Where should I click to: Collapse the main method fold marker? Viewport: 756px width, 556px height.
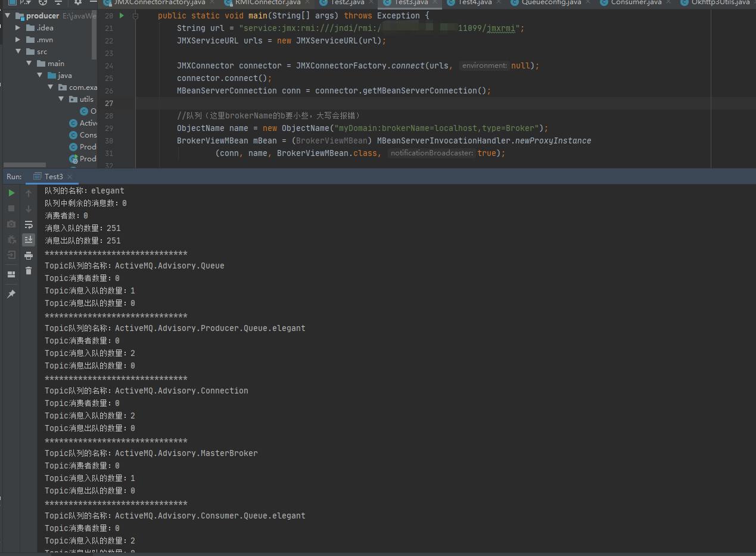136,16
